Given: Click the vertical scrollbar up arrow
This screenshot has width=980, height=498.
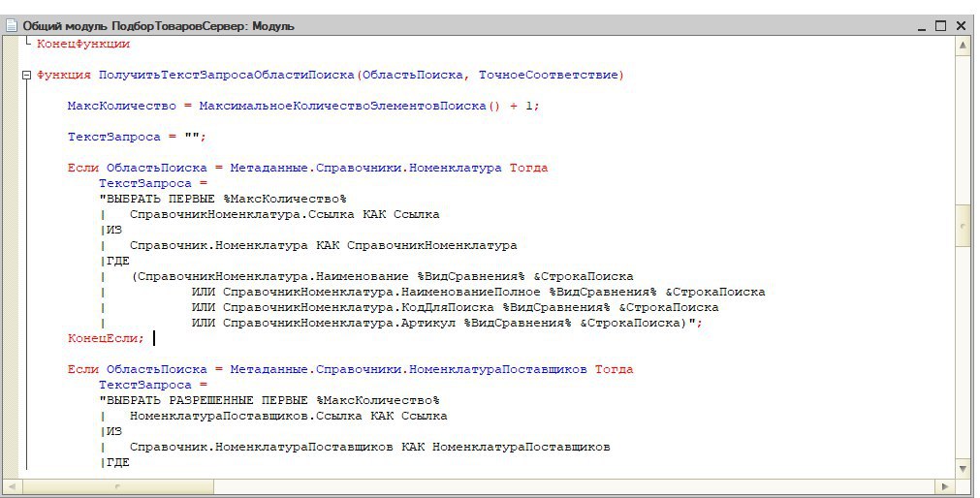Looking at the screenshot, I should click(x=962, y=45).
